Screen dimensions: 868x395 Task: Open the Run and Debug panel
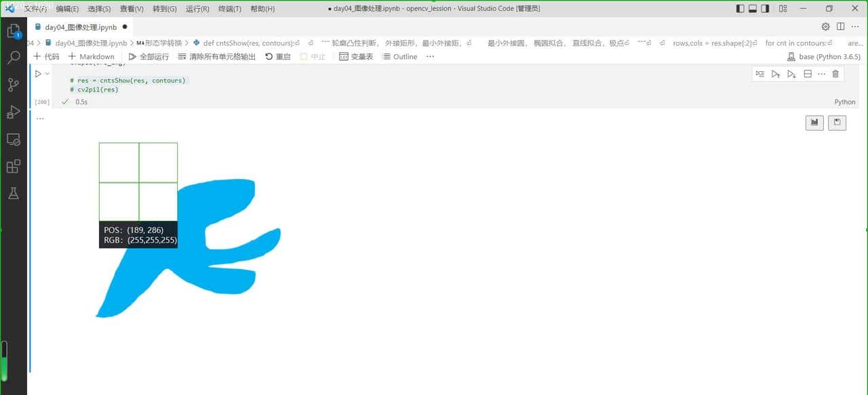(14, 112)
